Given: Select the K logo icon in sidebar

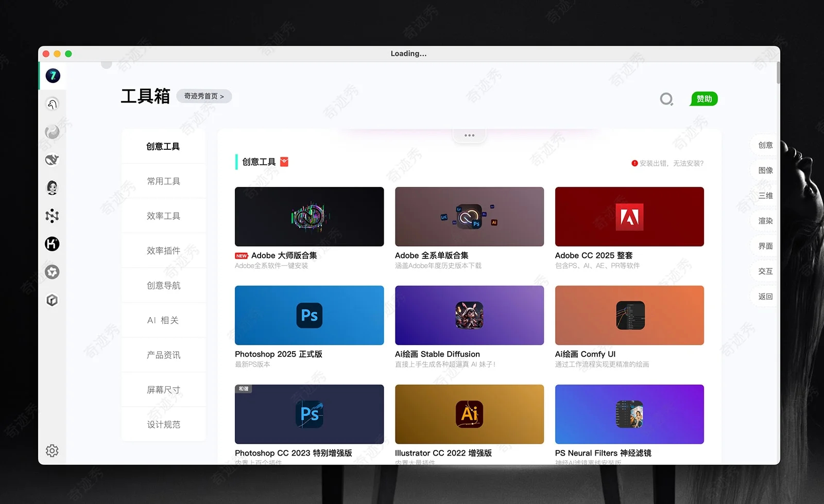Looking at the screenshot, I should 51,244.
